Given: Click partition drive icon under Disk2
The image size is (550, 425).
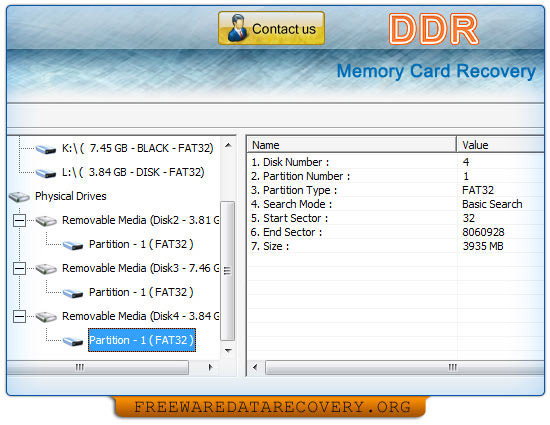Looking at the screenshot, I should tap(73, 245).
